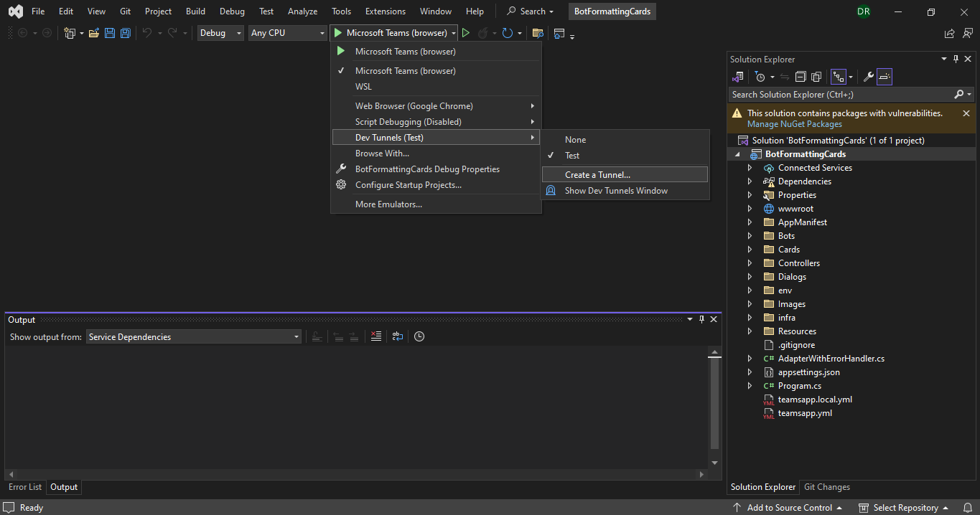Image resolution: width=980 pixels, height=515 pixels.
Task: Click the notifications bell in status bar
Action: pyautogui.click(x=966, y=508)
